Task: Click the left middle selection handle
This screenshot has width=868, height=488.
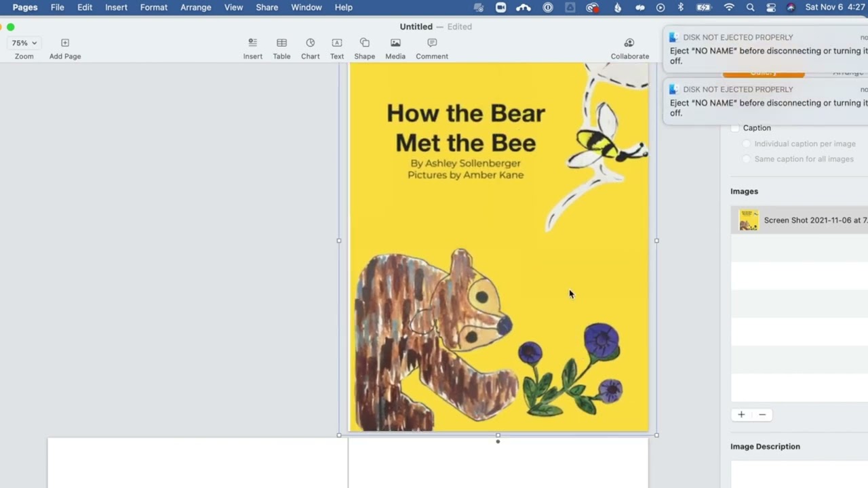Action: pos(339,241)
